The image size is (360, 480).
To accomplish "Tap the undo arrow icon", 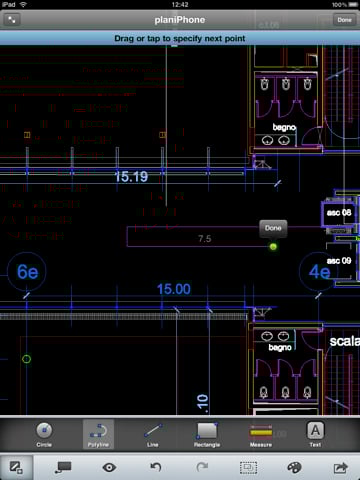I will click(x=155, y=467).
